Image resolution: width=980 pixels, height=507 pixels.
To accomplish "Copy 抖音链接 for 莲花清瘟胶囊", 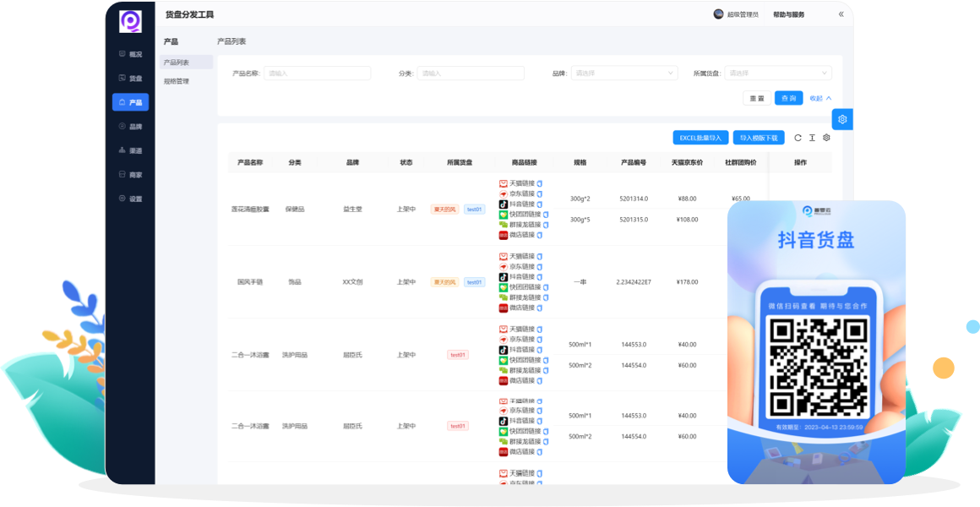I will point(539,204).
